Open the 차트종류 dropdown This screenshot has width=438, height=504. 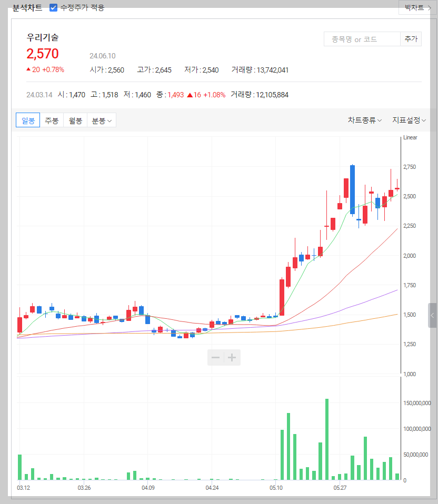click(365, 120)
